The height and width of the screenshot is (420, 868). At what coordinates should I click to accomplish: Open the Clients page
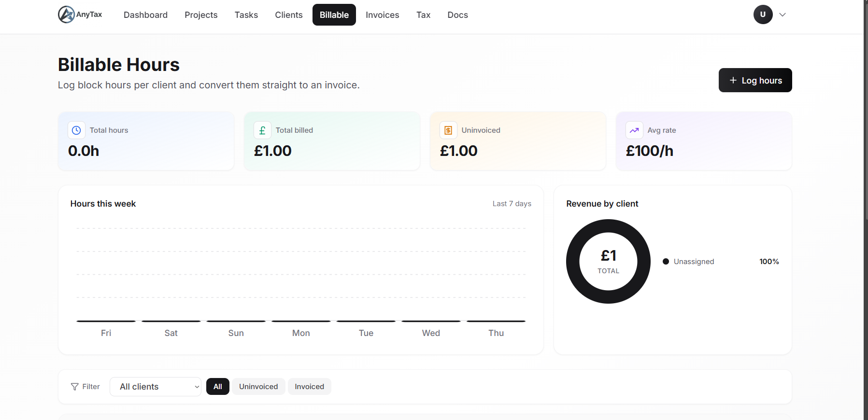[289, 15]
